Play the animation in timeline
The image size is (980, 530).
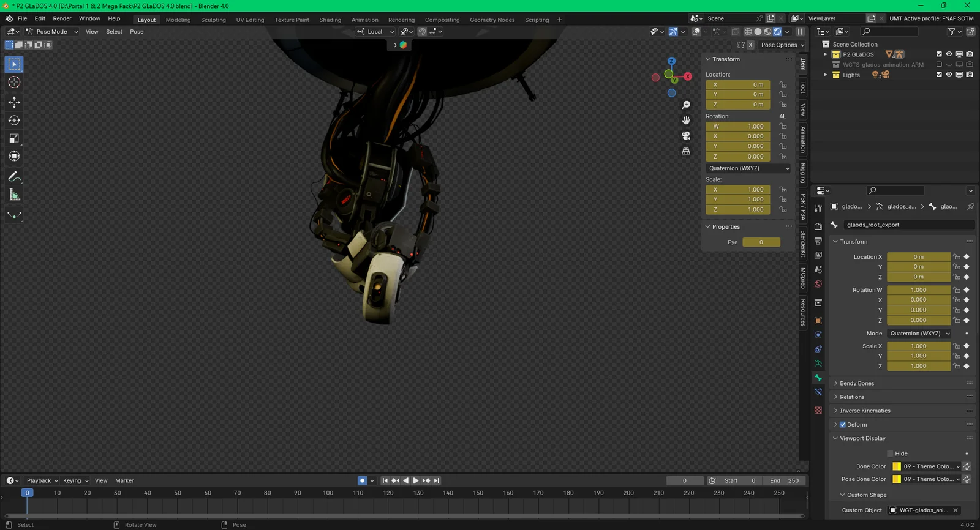point(416,480)
